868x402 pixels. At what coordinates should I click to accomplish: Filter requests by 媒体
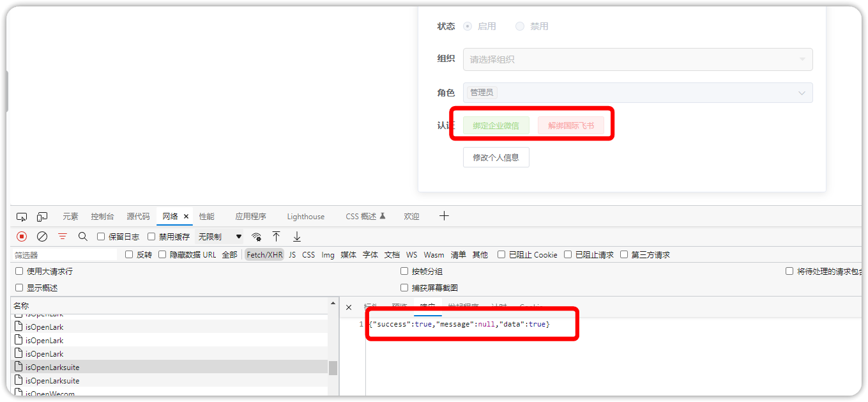pyautogui.click(x=348, y=254)
